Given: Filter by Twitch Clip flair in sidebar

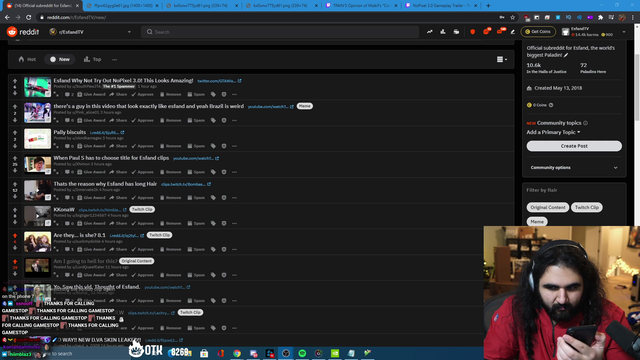Looking at the screenshot, I should 587,207.
